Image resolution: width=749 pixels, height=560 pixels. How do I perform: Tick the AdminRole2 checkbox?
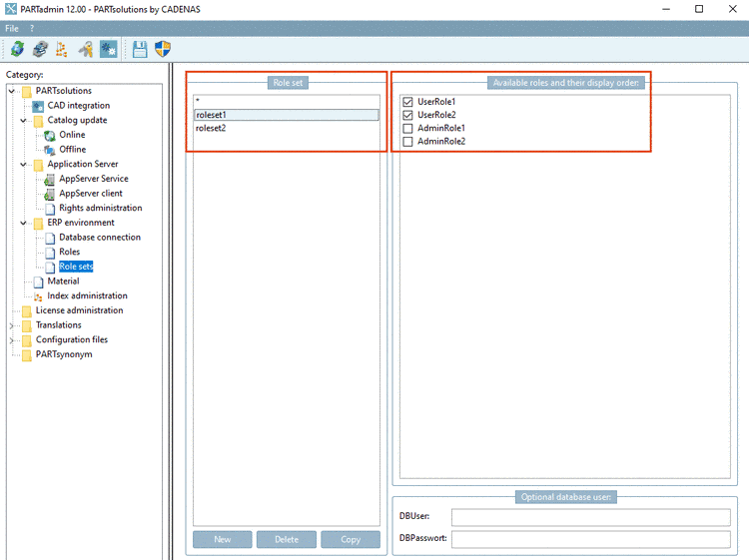tap(407, 142)
